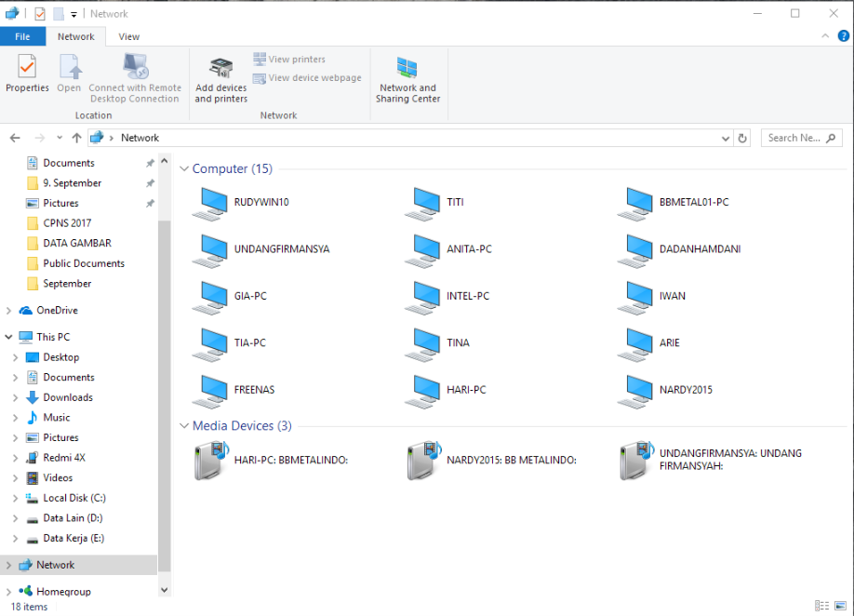
Task: Select the TITI computer
Action: [434, 203]
